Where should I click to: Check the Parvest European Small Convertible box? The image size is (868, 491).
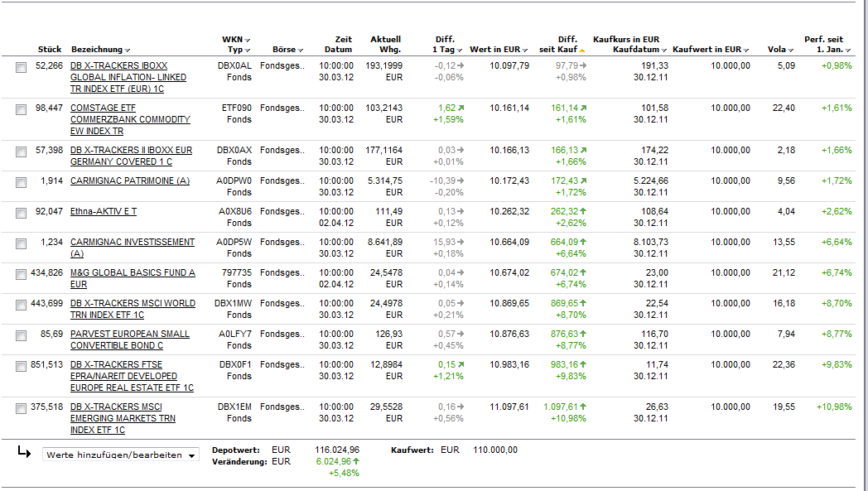pos(21,335)
